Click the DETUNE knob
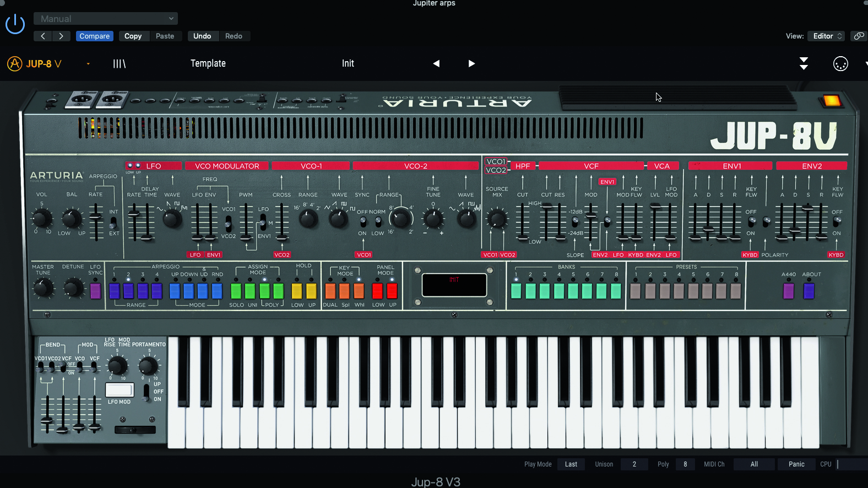The image size is (868, 488). point(73,288)
